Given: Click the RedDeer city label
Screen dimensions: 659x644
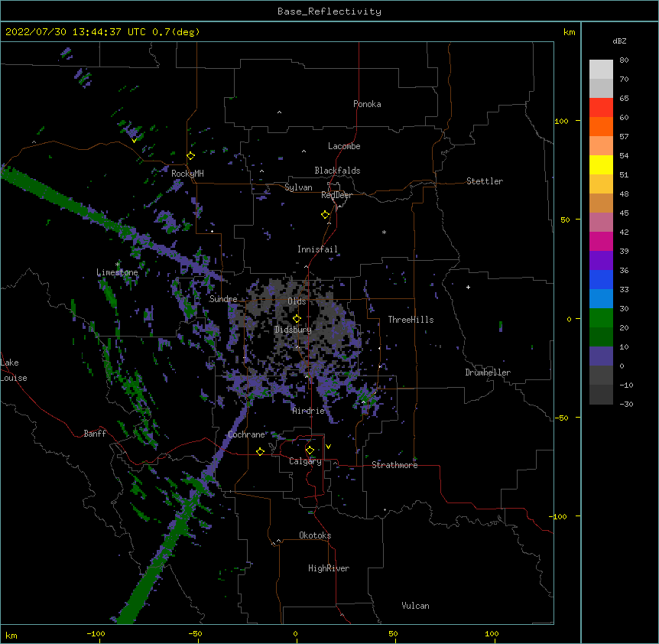Looking at the screenshot, I should [336, 195].
